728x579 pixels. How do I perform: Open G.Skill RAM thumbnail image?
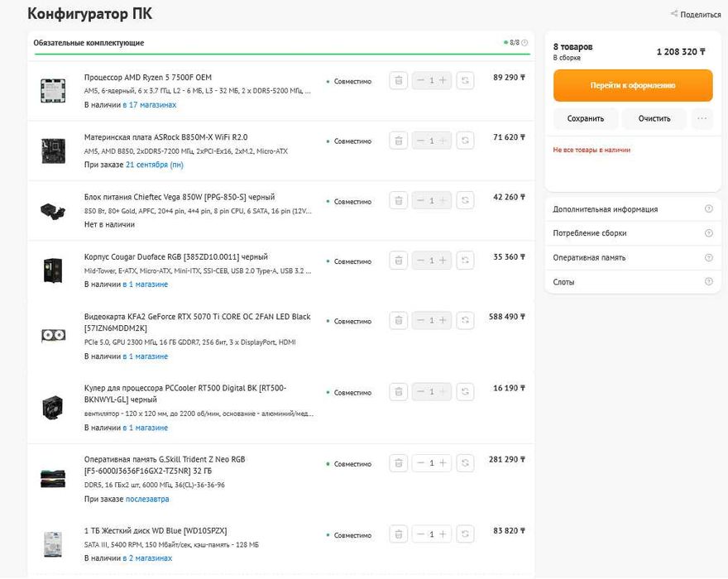(53, 479)
